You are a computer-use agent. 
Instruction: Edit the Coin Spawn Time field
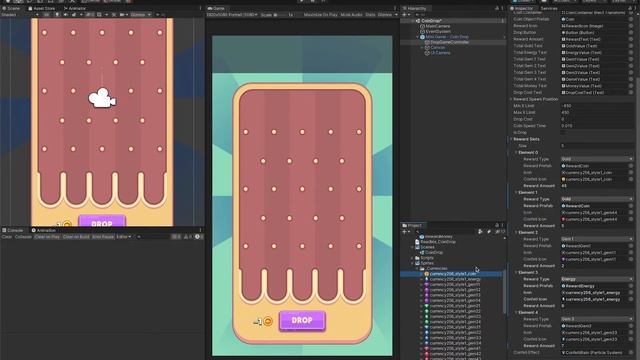[597, 126]
